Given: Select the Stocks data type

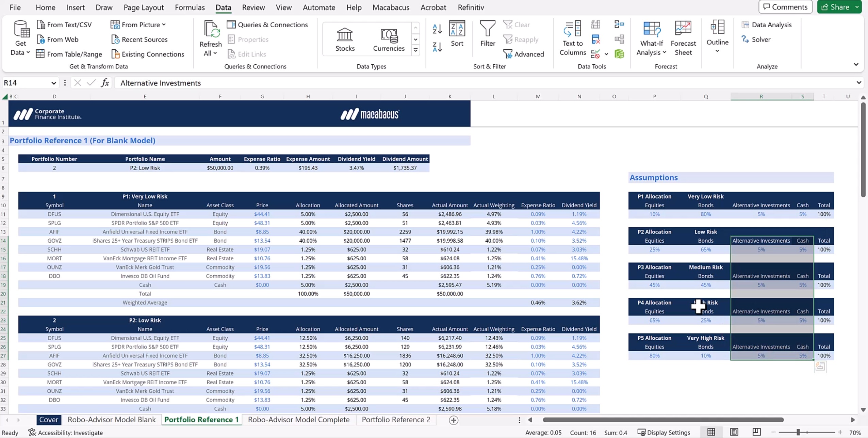Looking at the screenshot, I should 345,39.
